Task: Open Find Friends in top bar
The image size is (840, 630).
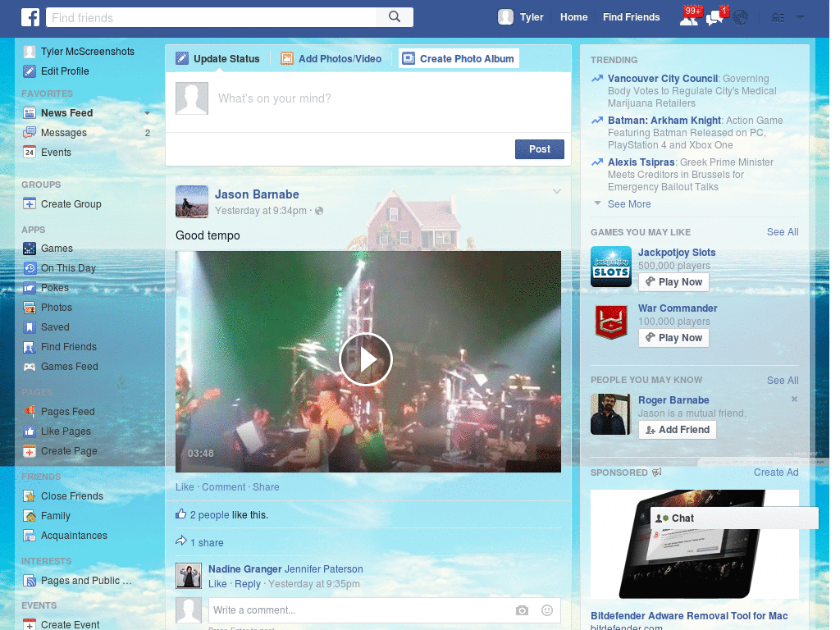Action: point(631,17)
